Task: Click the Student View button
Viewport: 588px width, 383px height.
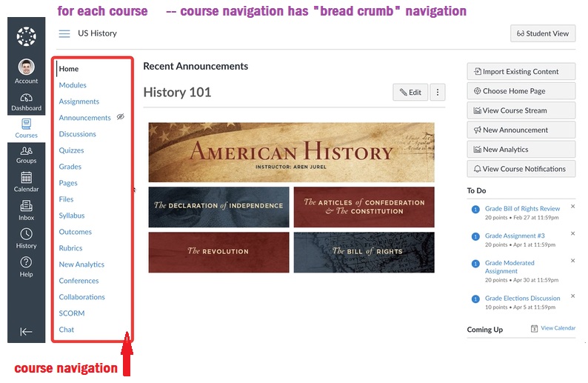Action: tap(543, 33)
